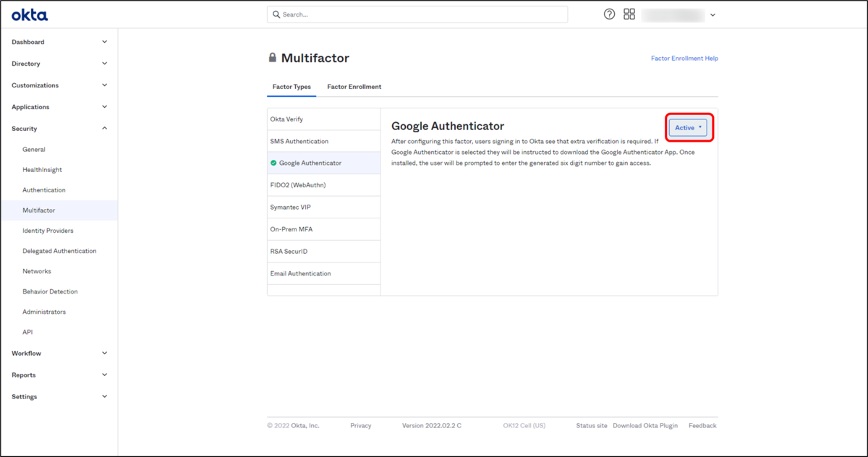Expand the Reports menu
The image size is (868, 457).
[59, 375]
